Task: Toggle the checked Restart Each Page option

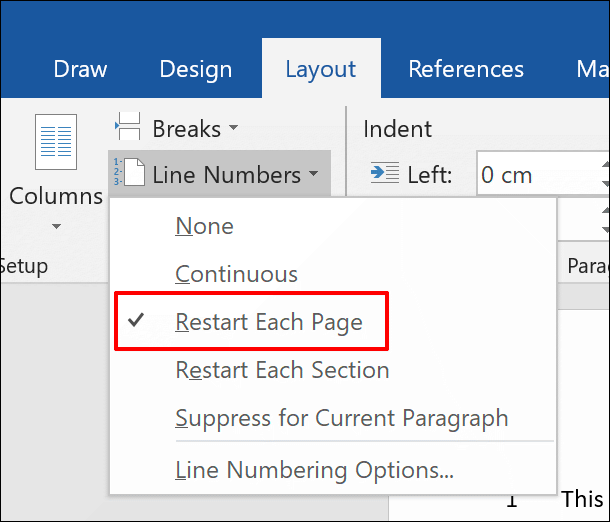Action: [268, 322]
